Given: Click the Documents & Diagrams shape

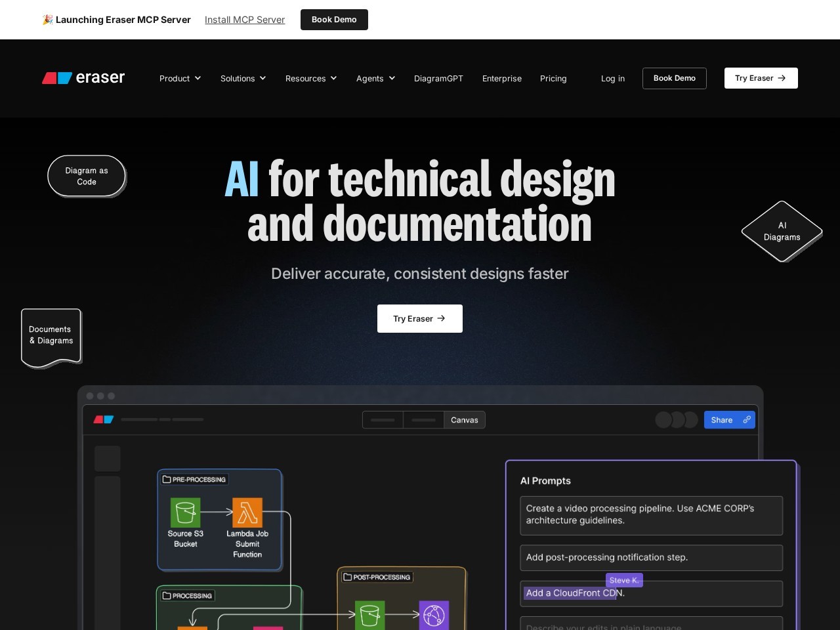Looking at the screenshot, I should (x=51, y=337).
